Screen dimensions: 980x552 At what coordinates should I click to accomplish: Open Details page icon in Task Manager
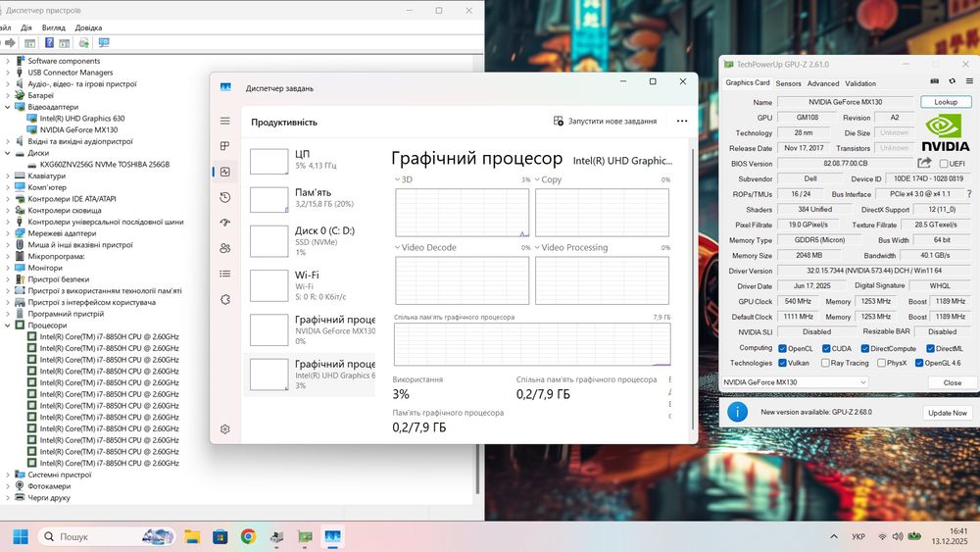(x=225, y=274)
